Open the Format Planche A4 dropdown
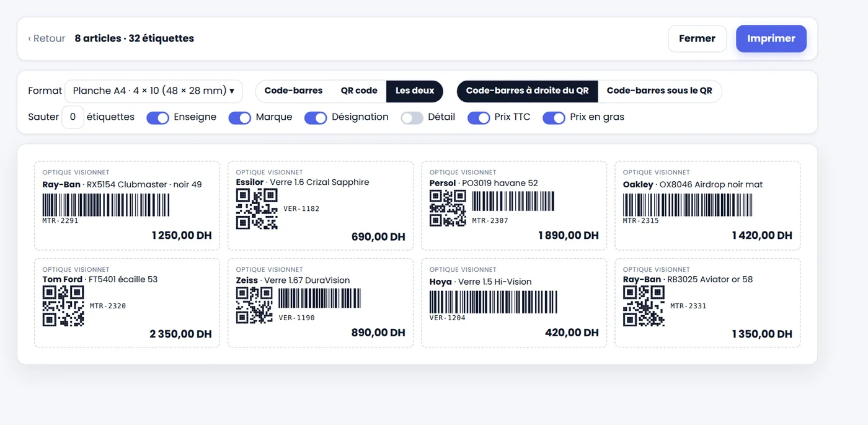The height and width of the screenshot is (425, 868). (x=153, y=91)
